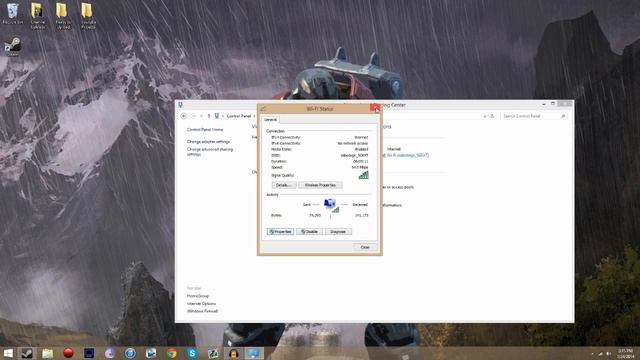Click photo editor taskbar icon after Skype
The image size is (640, 360).
[213, 353]
